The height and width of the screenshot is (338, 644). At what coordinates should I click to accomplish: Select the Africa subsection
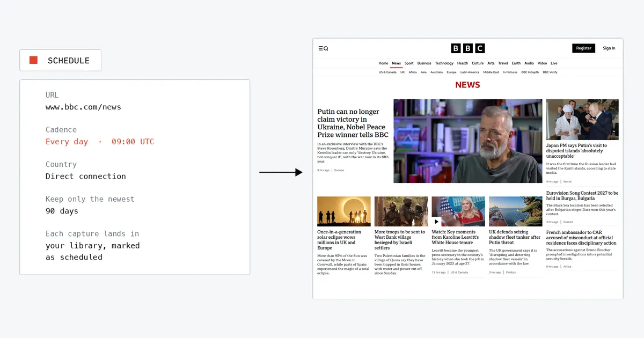[413, 72]
